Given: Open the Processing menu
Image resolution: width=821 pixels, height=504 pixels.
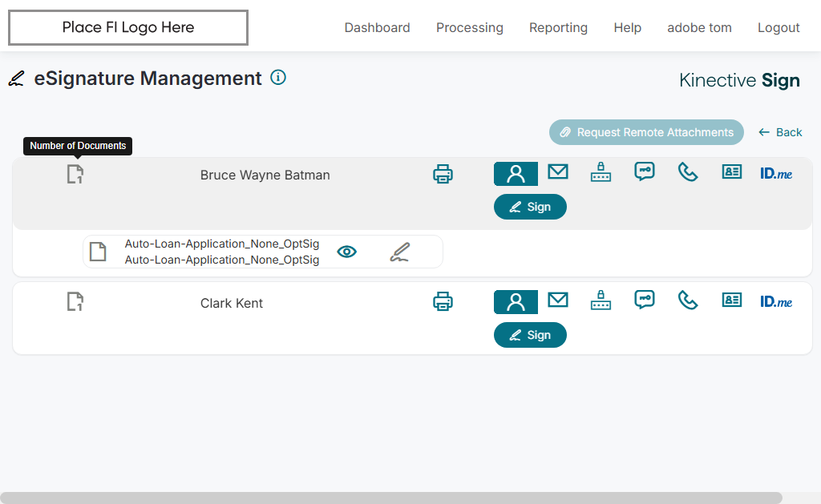Looking at the screenshot, I should (470, 28).
